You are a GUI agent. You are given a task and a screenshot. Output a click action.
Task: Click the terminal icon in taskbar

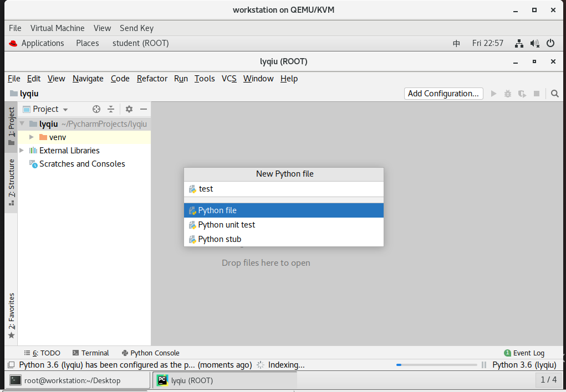16,380
